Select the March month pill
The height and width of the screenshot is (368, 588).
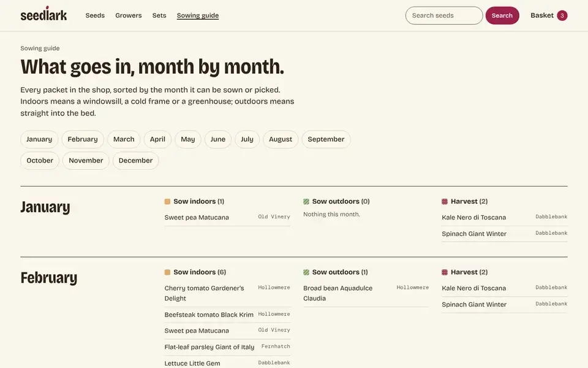tap(124, 139)
